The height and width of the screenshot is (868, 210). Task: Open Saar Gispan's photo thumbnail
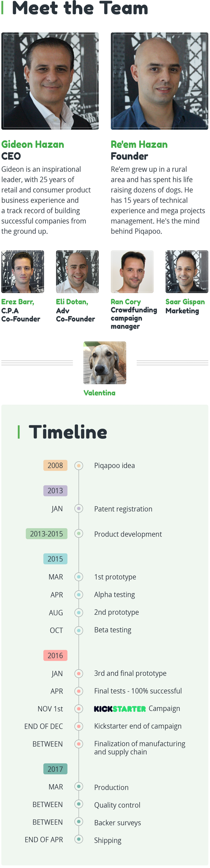pos(187,272)
